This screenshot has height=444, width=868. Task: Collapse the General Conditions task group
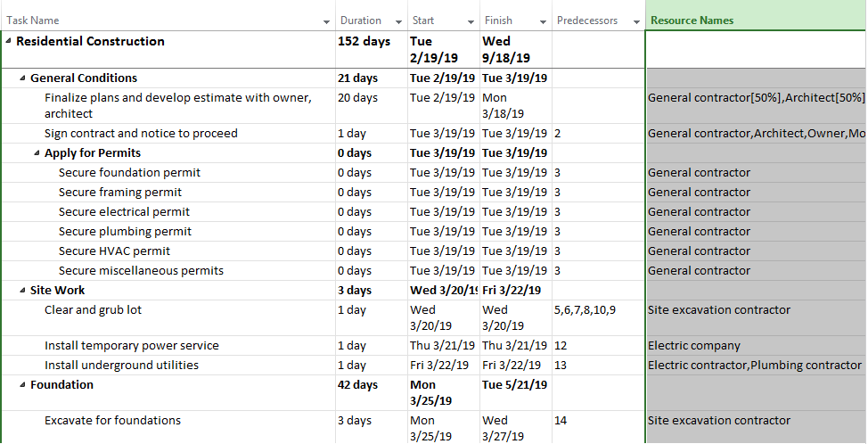23,78
